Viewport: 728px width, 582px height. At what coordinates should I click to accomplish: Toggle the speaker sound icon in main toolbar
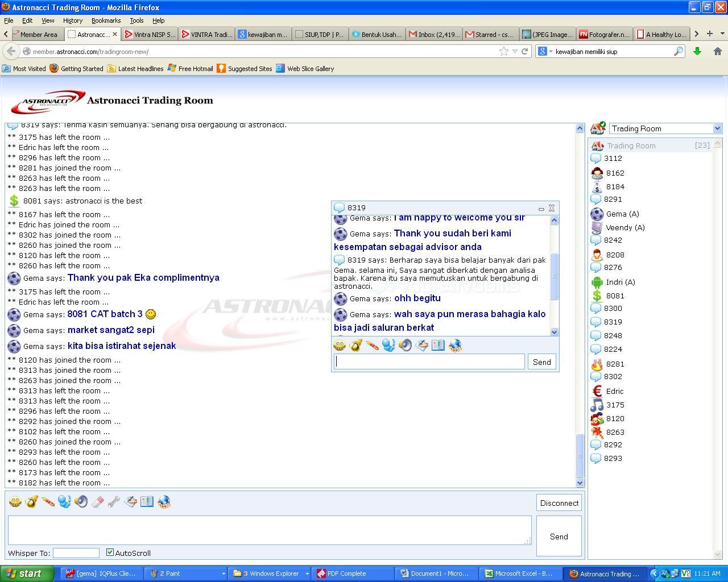coord(81,502)
